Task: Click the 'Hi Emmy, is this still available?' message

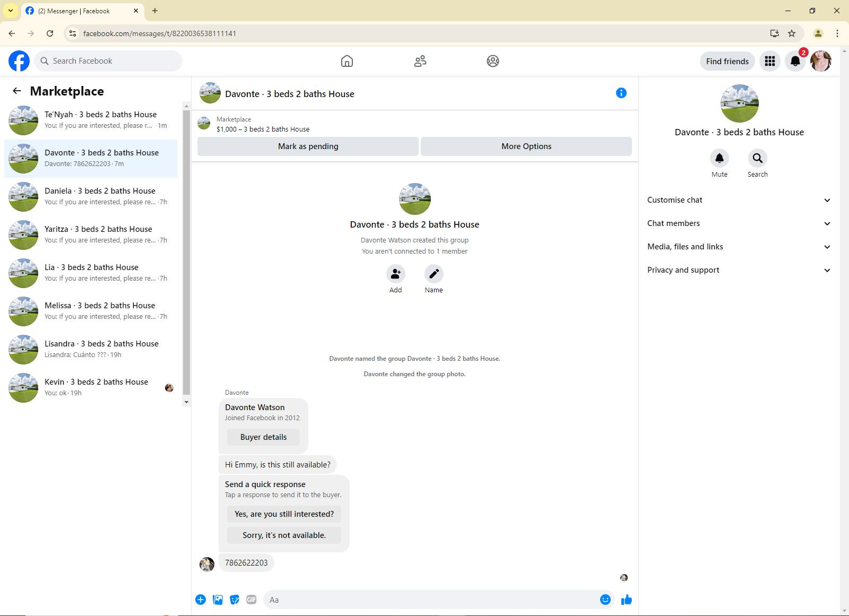Action: tap(278, 465)
